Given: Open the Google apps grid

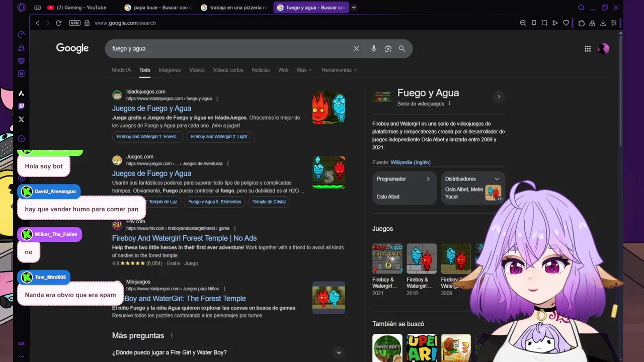Looking at the screenshot, I should tap(588, 49).
